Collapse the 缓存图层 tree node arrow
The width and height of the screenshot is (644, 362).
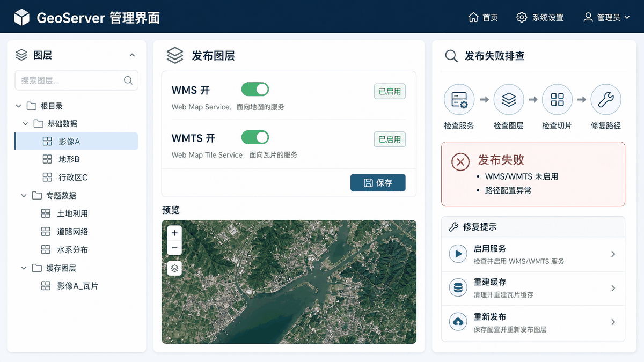pos(24,268)
